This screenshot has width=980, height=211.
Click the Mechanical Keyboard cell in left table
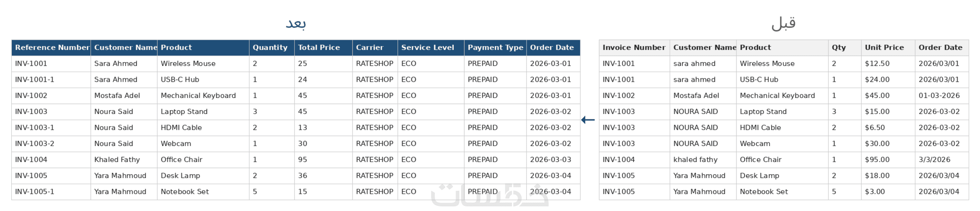point(203,96)
